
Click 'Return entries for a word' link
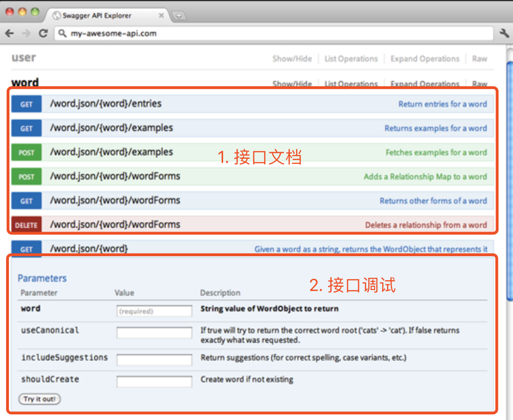point(442,104)
